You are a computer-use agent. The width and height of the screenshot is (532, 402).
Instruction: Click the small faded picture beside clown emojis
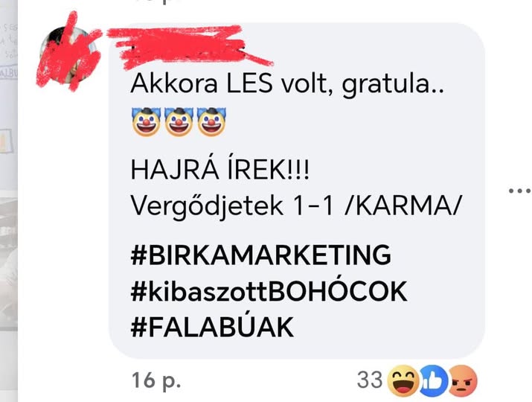point(7,141)
